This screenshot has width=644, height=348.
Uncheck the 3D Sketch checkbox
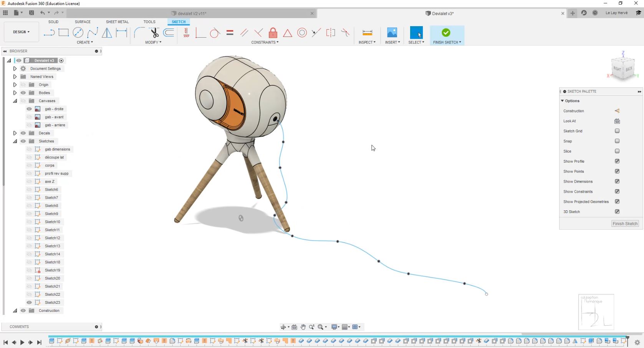click(x=617, y=211)
